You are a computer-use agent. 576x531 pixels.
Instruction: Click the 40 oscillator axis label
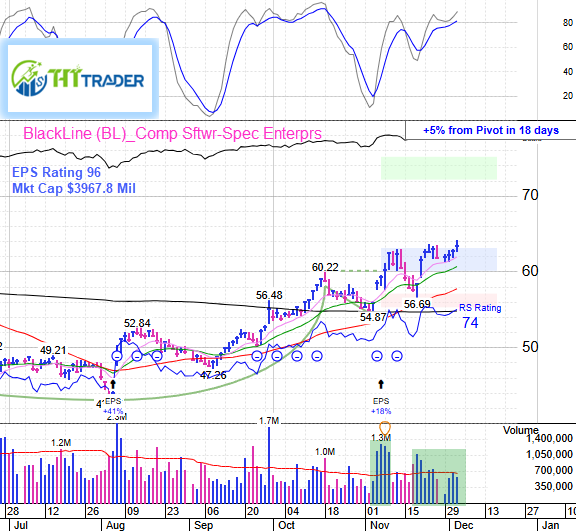tap(568, 72)
